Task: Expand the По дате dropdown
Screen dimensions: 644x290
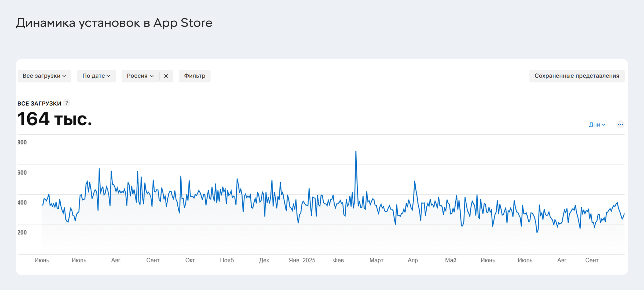Action: click(x=96, y=76)
